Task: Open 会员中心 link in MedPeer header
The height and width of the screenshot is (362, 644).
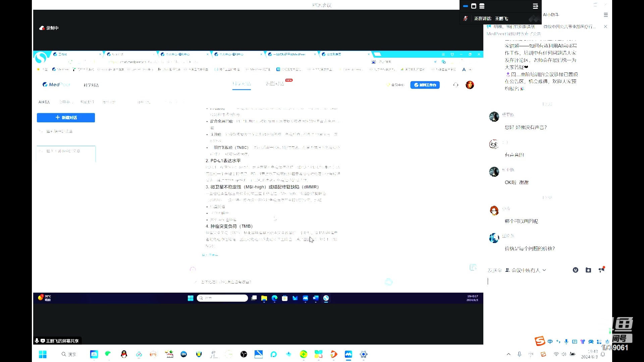Action: coord(395,85)
